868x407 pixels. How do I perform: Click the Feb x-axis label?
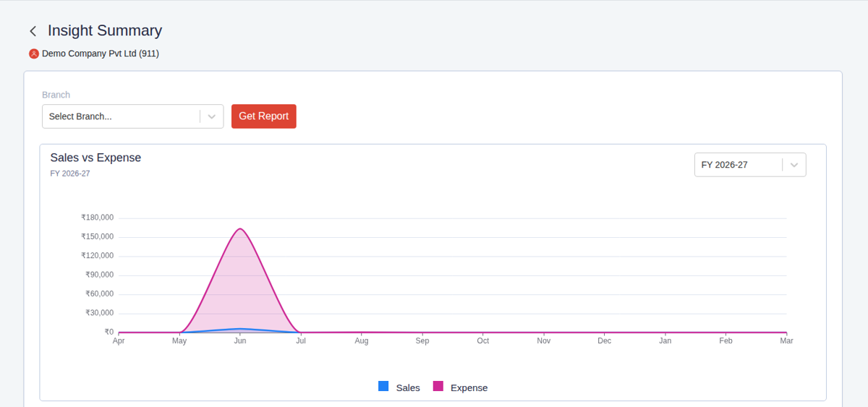point(726,340)
